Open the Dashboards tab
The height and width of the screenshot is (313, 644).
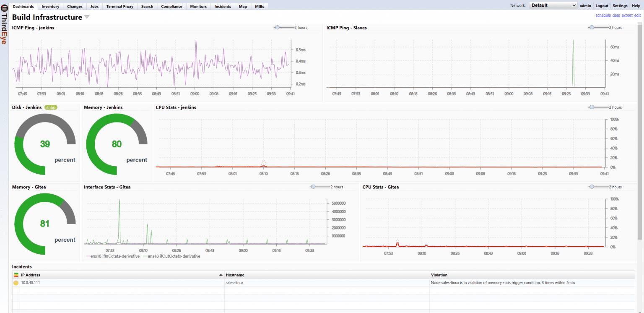(x=23, y=6)
